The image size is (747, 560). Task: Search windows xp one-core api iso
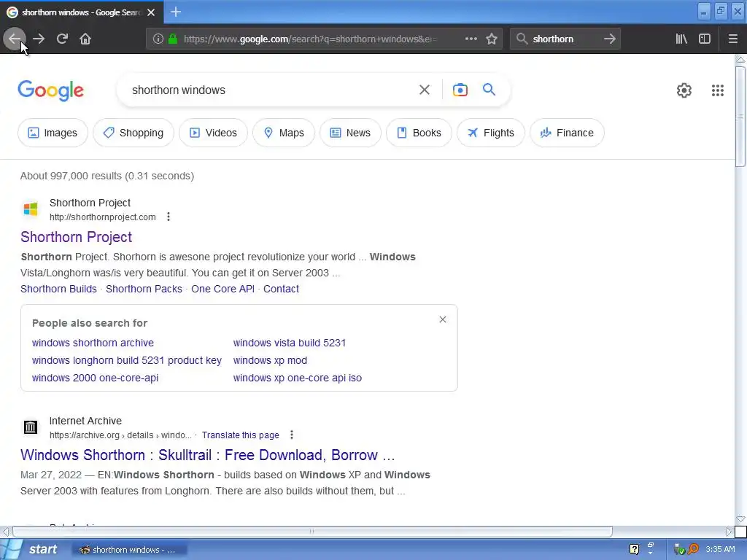[298, 378]
